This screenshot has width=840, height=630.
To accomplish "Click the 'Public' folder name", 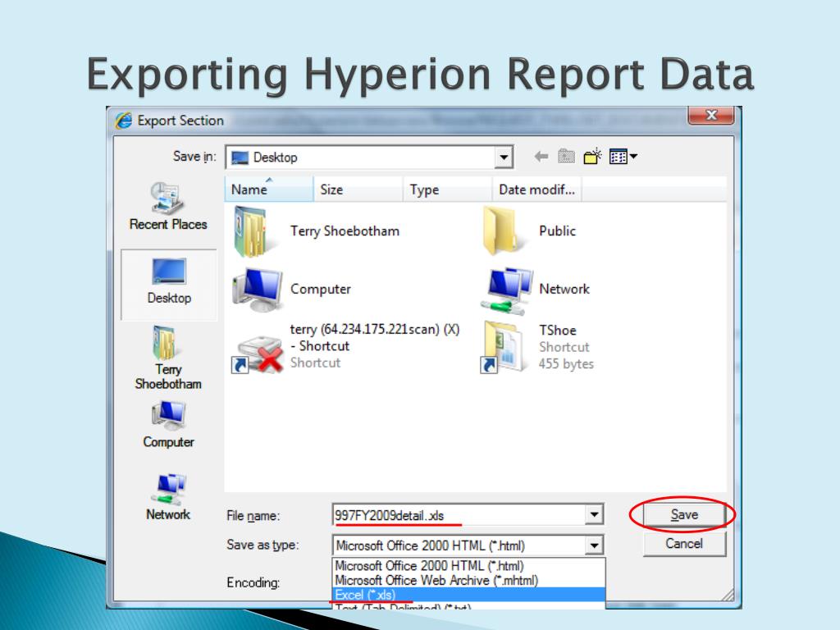I will pyautogui.click(x=558, y=231).
